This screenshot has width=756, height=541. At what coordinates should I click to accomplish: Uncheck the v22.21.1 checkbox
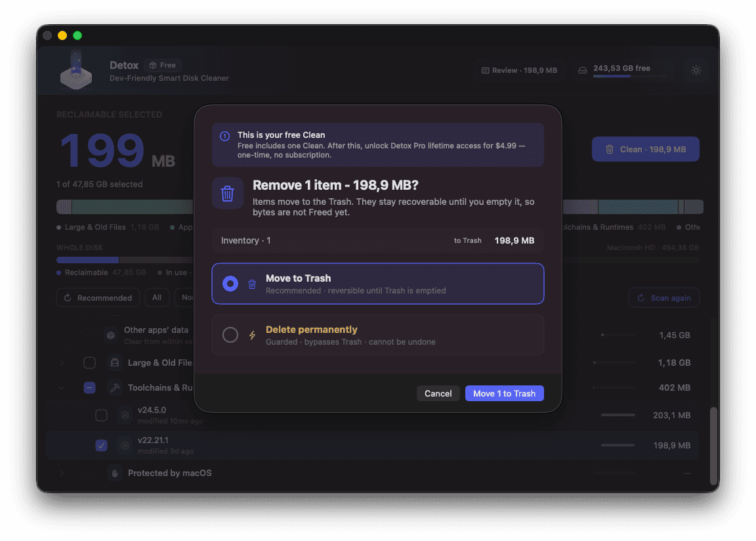(101, 446)
